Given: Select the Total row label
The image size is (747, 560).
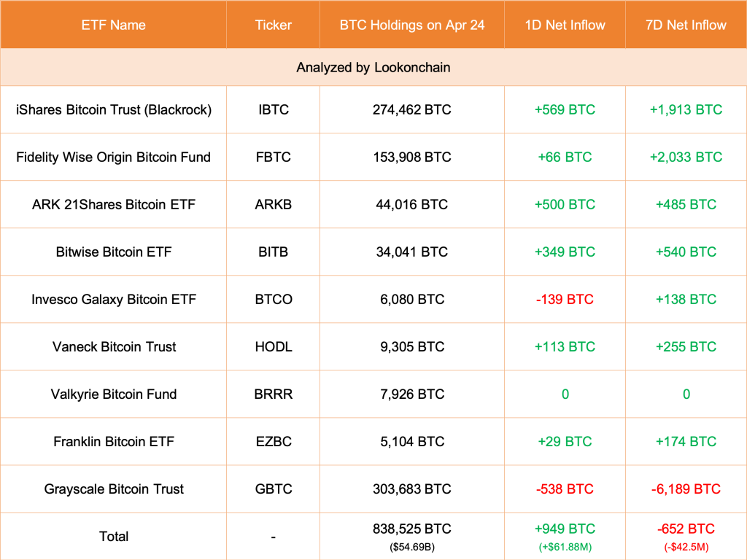Looking at the screenshot, I should click(x=114, y=536).
